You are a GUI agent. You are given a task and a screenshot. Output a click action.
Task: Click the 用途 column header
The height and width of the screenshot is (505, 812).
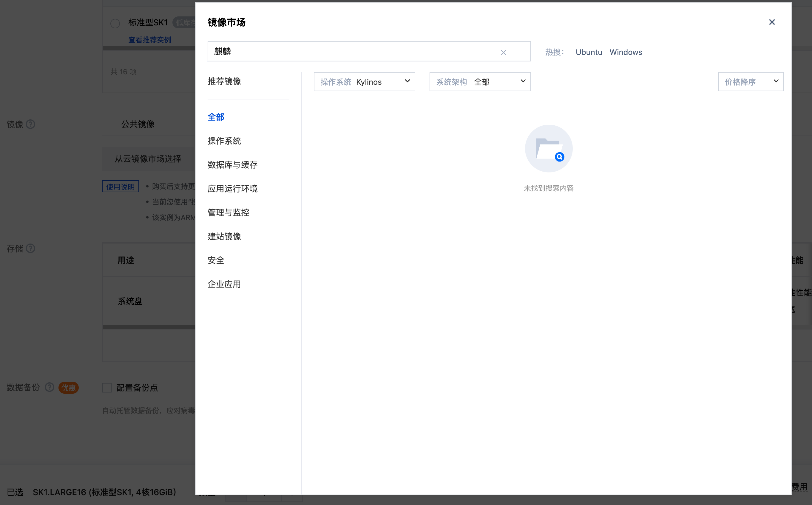coord(126,260)
